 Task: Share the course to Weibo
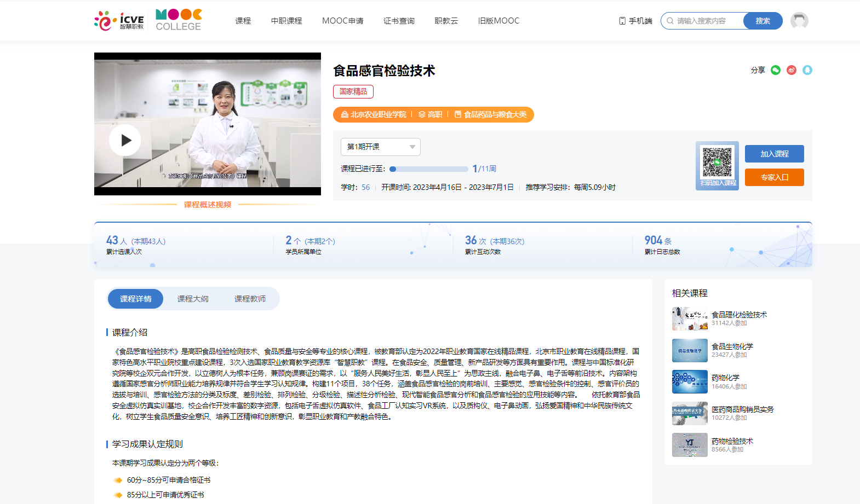tap(792, 70)
